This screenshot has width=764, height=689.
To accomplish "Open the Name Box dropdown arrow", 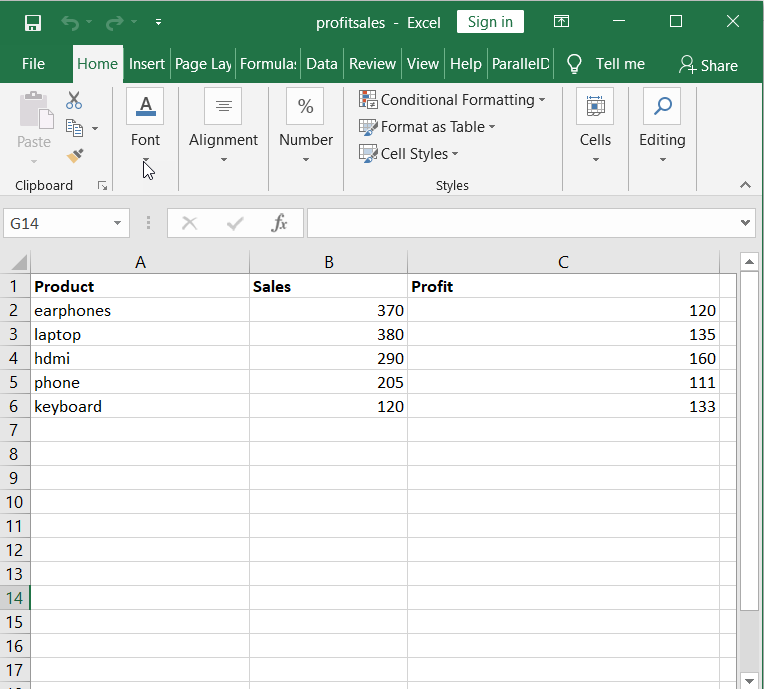I will coord(117,224).
